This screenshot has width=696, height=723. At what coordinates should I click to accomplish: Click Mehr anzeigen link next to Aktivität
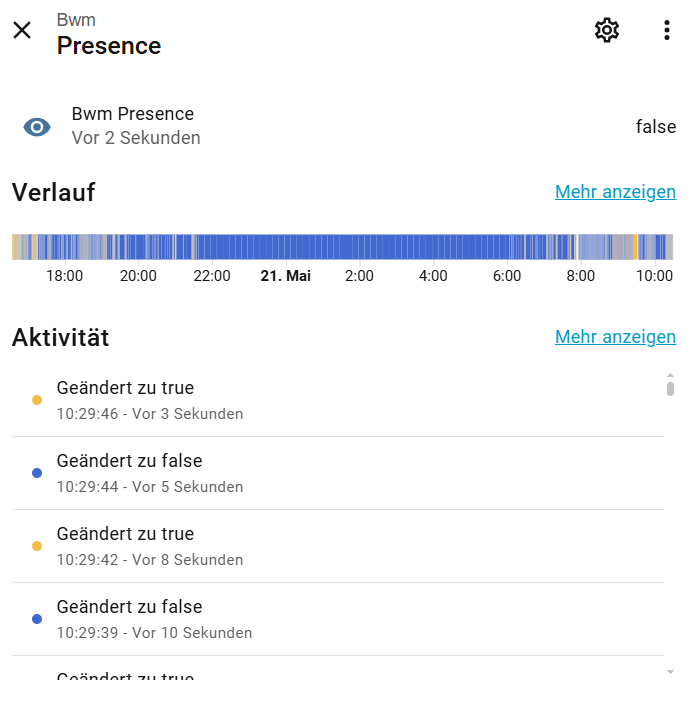coord(615,337)
